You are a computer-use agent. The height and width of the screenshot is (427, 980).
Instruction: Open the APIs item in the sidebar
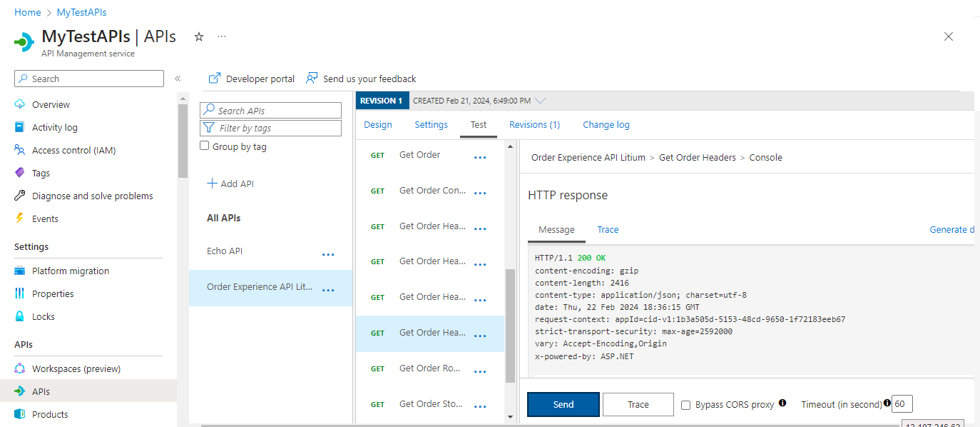(88, 391)
